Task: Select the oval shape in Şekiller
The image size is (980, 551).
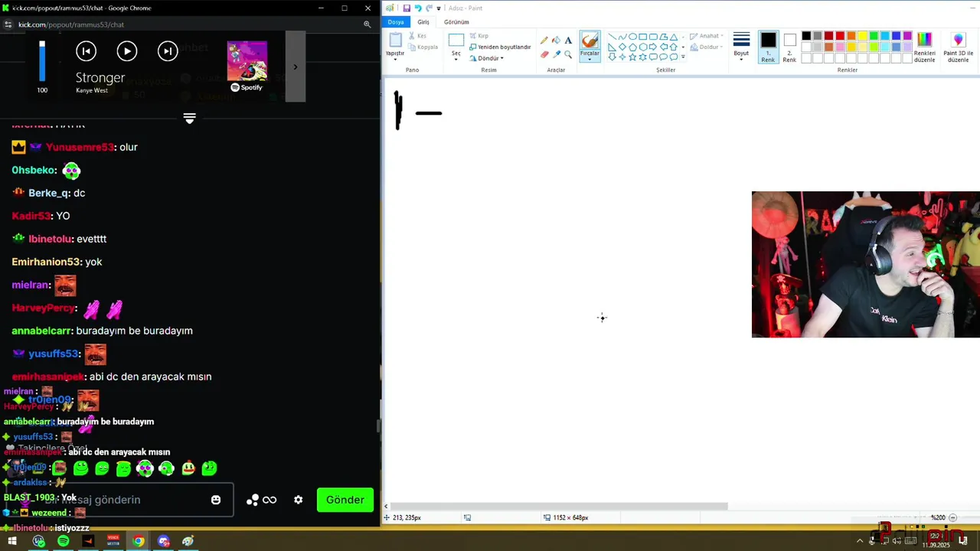Action: 632,36
